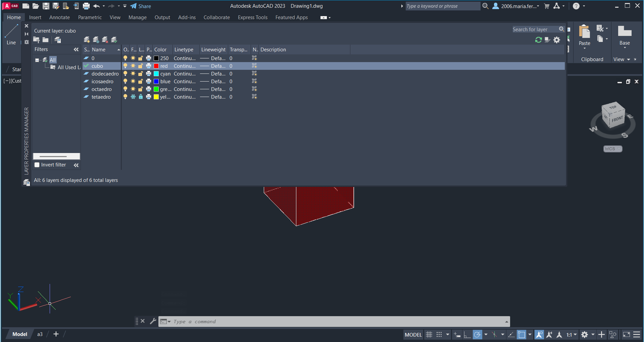Click the Share button

[x=141, y=6]
